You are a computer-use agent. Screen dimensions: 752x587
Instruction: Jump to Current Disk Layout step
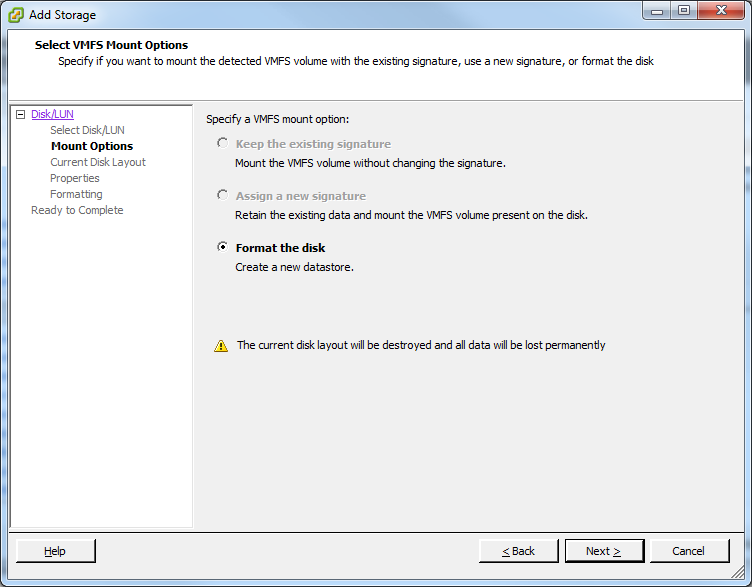(x=98, y=162)
